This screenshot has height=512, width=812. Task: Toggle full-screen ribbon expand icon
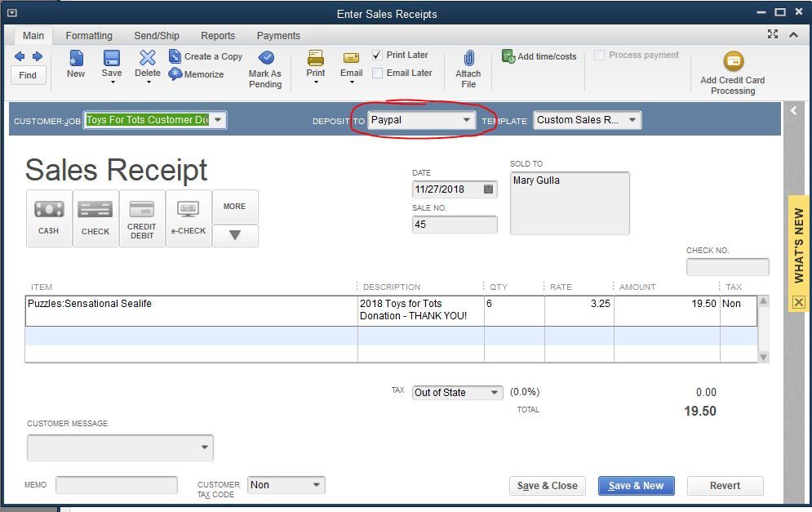773,34
